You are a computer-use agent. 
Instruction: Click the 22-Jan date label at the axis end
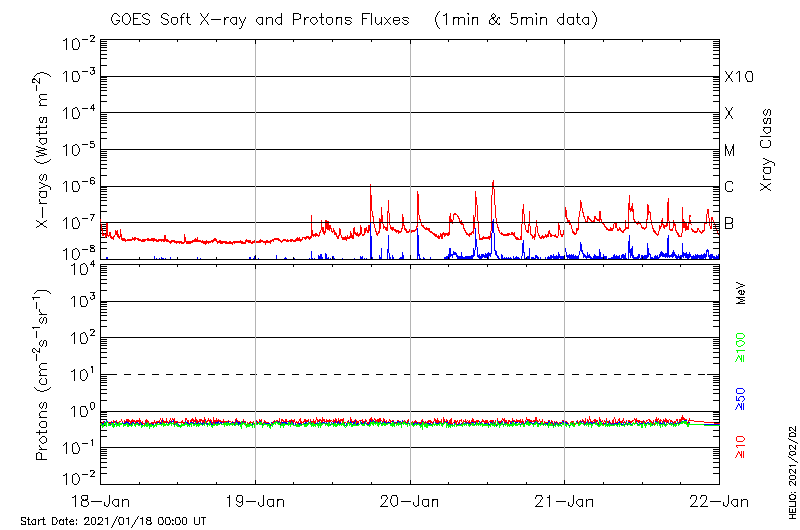[x=719, y=500]
